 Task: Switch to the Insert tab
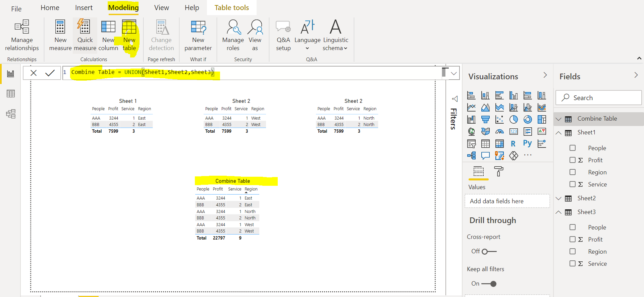pyautogui.click(x=84, y=8)
